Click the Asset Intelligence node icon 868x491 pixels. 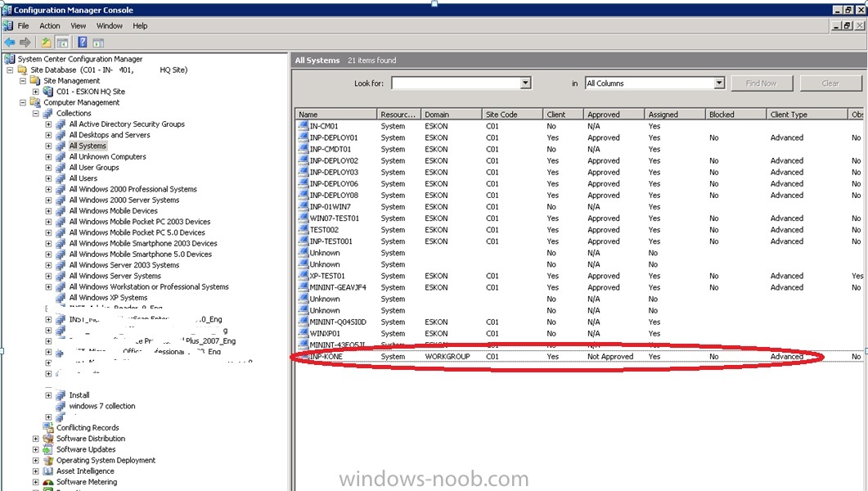coord(48,471)
